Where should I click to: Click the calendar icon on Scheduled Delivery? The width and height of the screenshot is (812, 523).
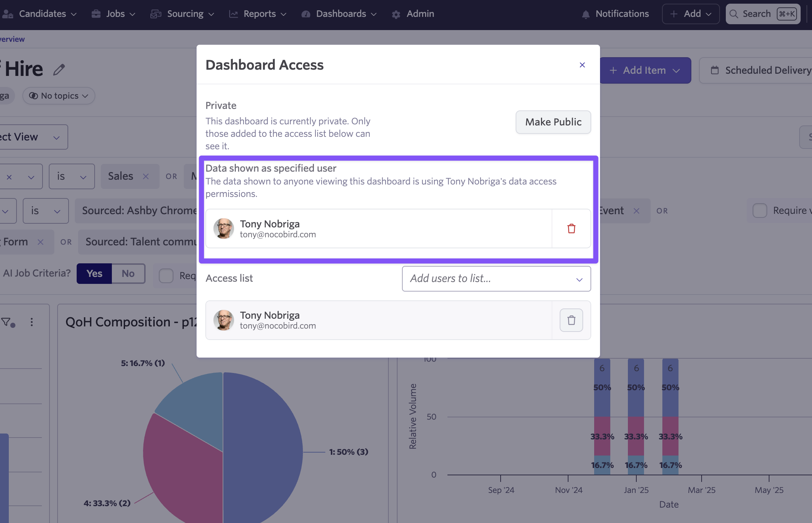click(x=714, y=70)
